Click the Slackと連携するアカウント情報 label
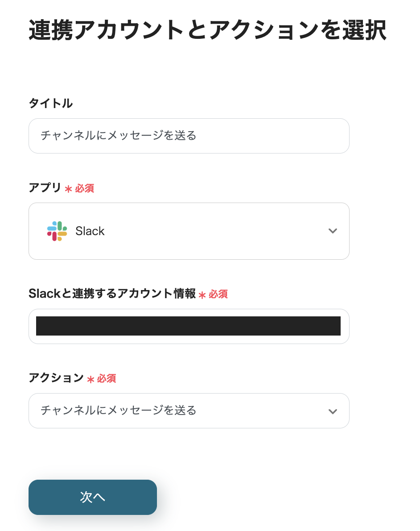 point(112,294)
